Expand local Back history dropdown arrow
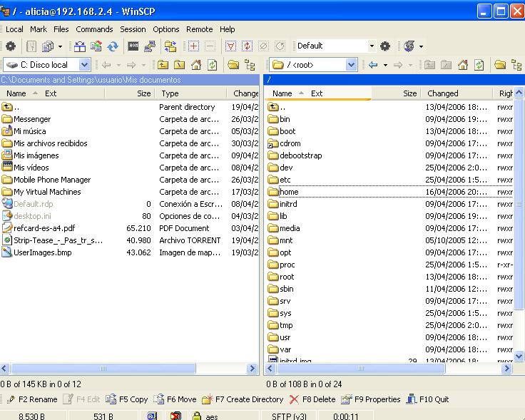Screen dimensions: 525x420 118,65
